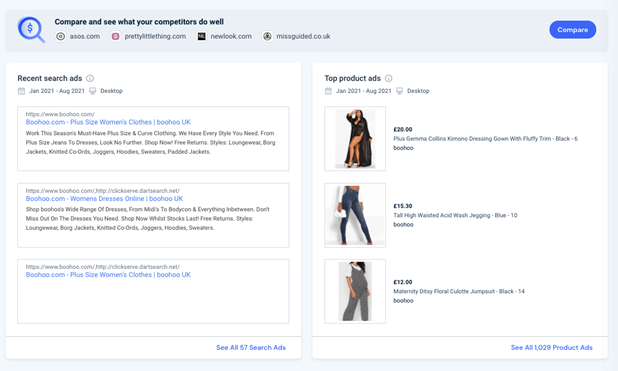Click Jan 2021 - Aug 2021 under Recent search ads
Image resolution: width=618 pixels, height=371 pixels.
tap(57, 91)
